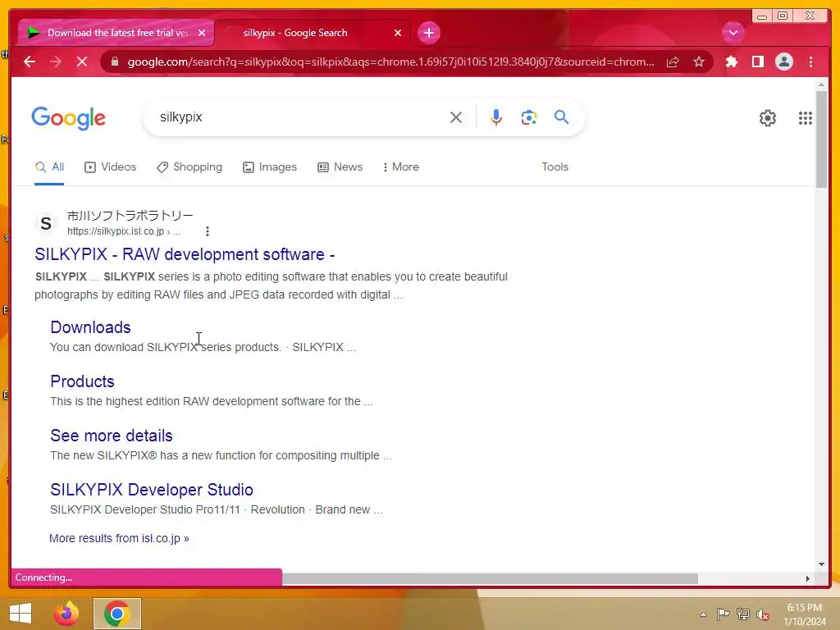Open the Chrome extensions puzzle icon
The width and height of the screenshot is (840, 630).
(731, 62)
